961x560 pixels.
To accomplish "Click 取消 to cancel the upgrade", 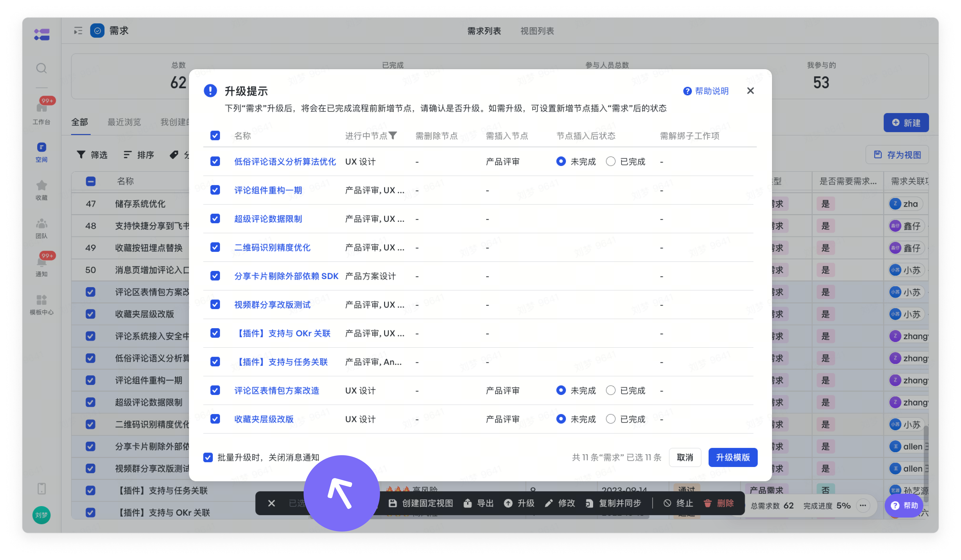I will click(685, 457).
